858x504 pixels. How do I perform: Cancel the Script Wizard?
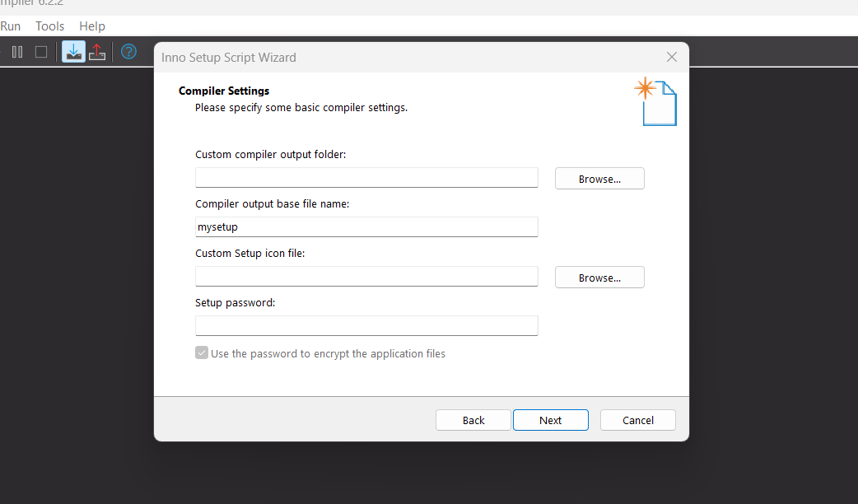pyautogui.click(x=638, y=420)
